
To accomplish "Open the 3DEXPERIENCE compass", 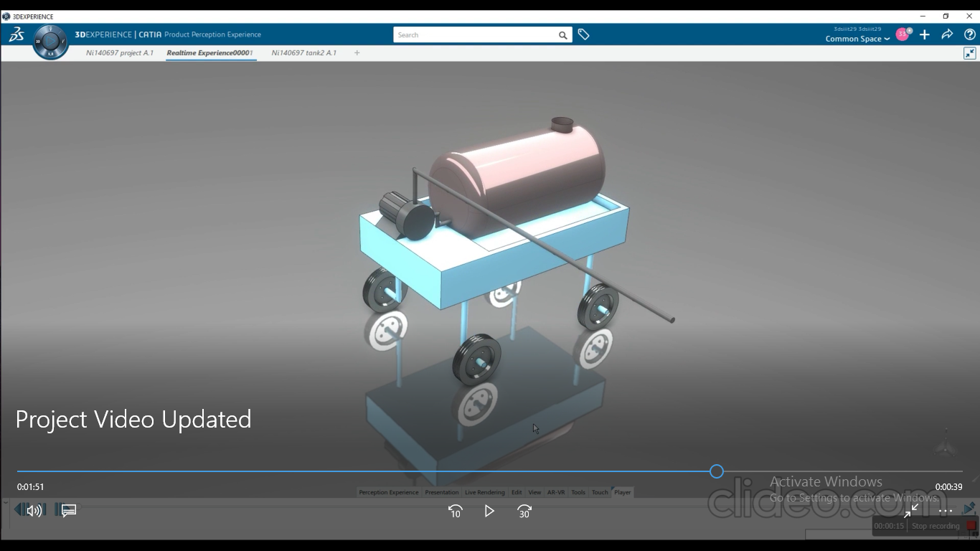I will 50,42.
